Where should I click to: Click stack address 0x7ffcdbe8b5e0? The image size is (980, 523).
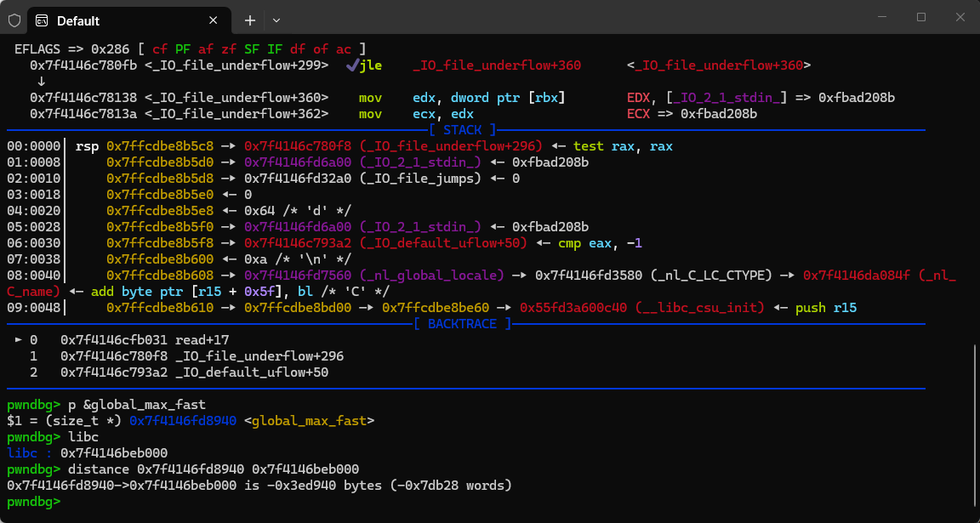[160, 195]
